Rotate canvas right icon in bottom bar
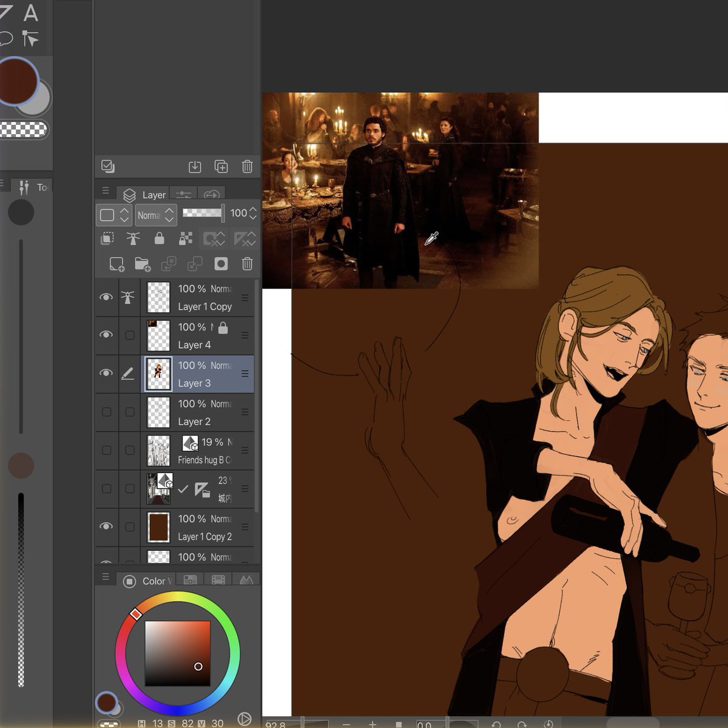 point(522,724)
